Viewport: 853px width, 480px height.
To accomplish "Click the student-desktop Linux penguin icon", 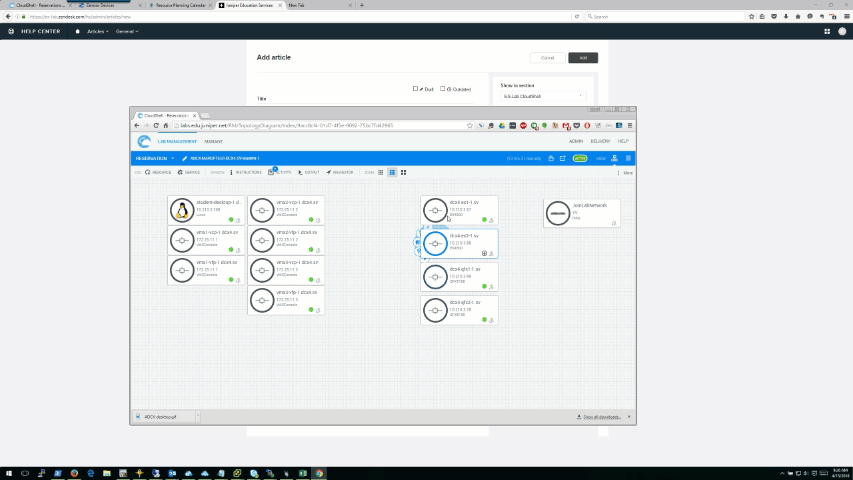I will coord(181,210).
